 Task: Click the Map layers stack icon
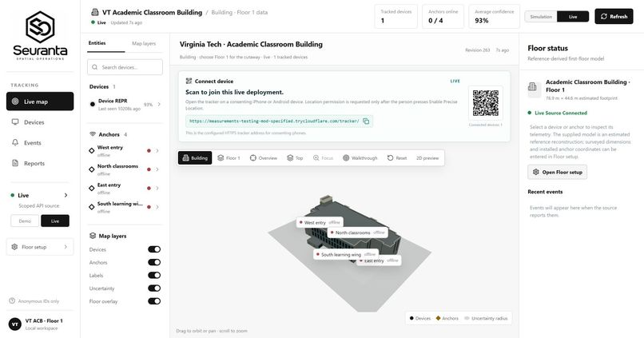[x=93, y=236]
